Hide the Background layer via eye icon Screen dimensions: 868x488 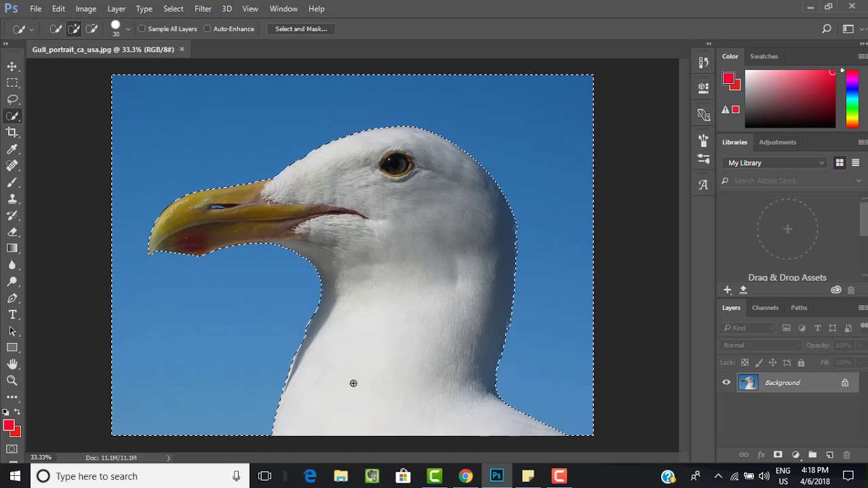726,383
